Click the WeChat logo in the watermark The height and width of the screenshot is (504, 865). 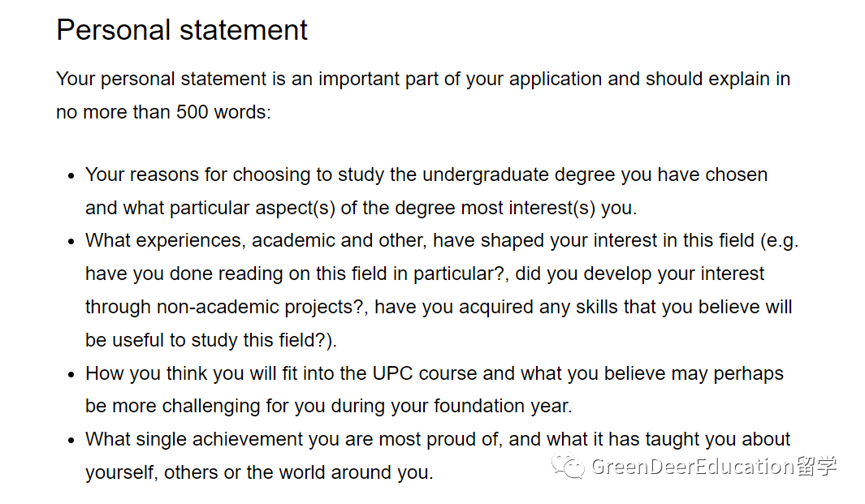coord(568,466)
